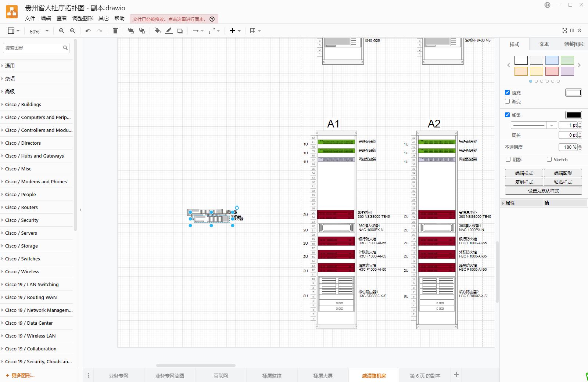The height and width of the screenshot is (382, 588).
Task: Click the help question mark icon
Action: click(212, 19)
